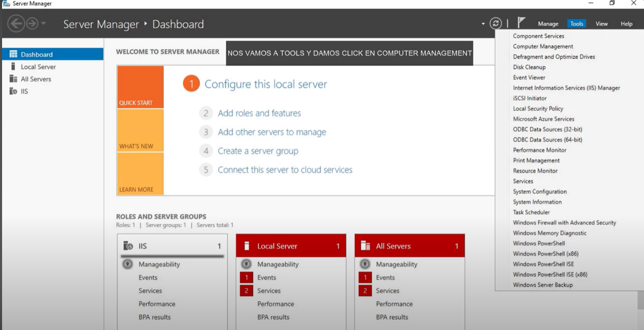Screen dimensions: 644x330
Task: Click Configure this local server link
Action: [x=266, y=84]
